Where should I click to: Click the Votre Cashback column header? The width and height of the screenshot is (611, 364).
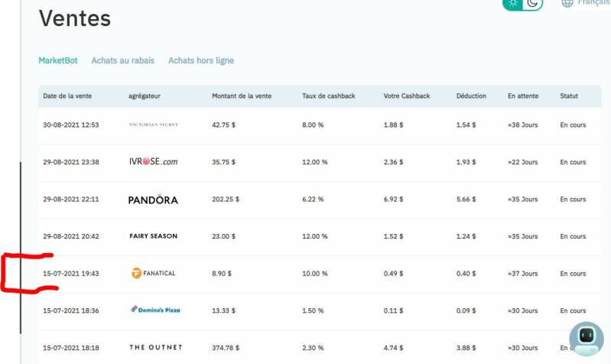(x=407, y=96)
